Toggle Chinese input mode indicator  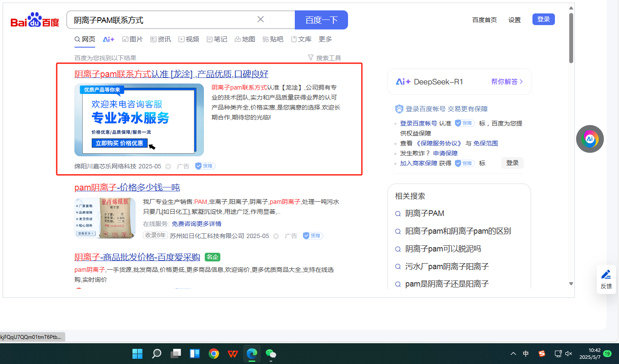pos(526,354)
